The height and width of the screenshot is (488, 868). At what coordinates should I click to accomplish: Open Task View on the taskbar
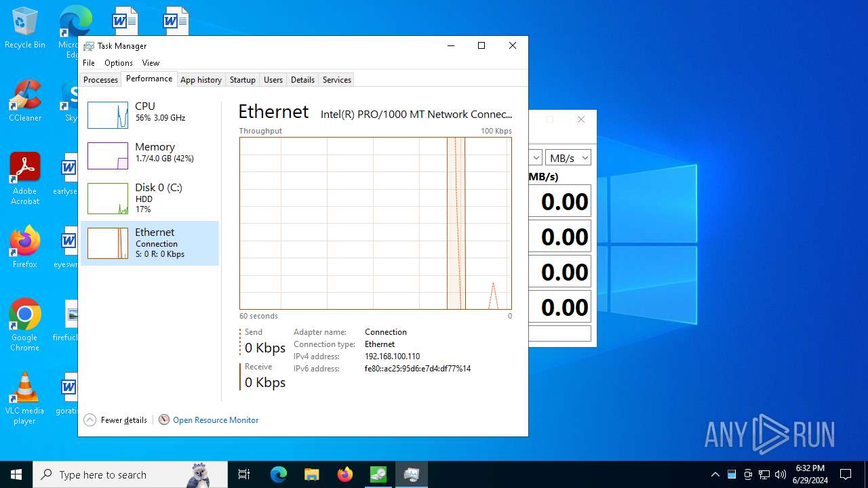(244, 474)
